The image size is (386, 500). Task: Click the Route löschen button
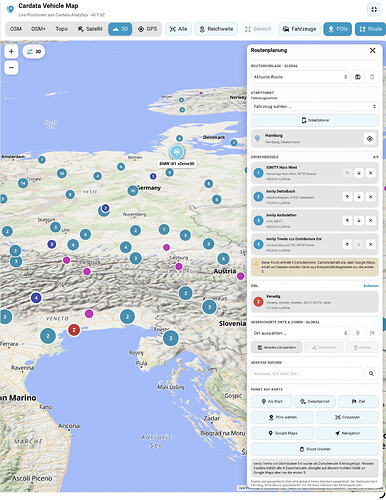pyautogui.click(x=315, y=449)
